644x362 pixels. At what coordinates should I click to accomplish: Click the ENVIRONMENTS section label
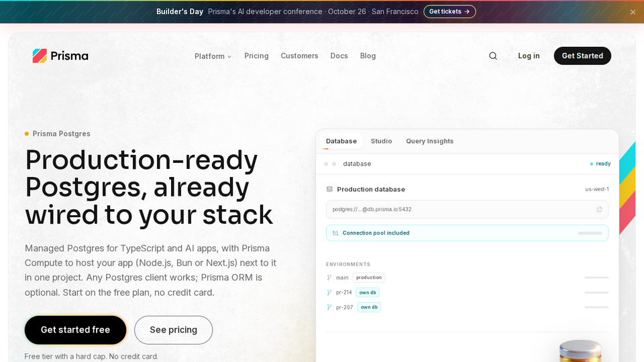pyautogui.click(x=348, y=264)
